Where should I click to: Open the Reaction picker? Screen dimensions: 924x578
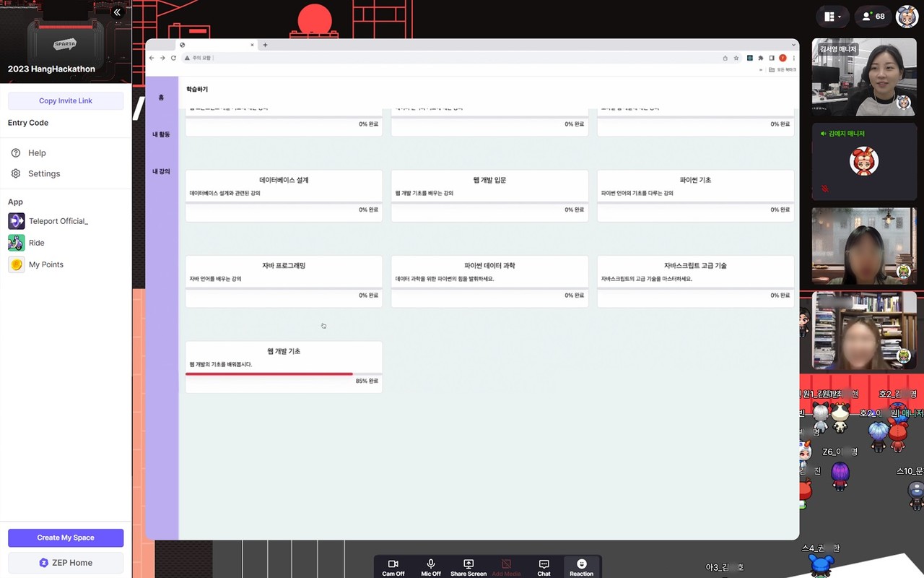pos(581,566)
